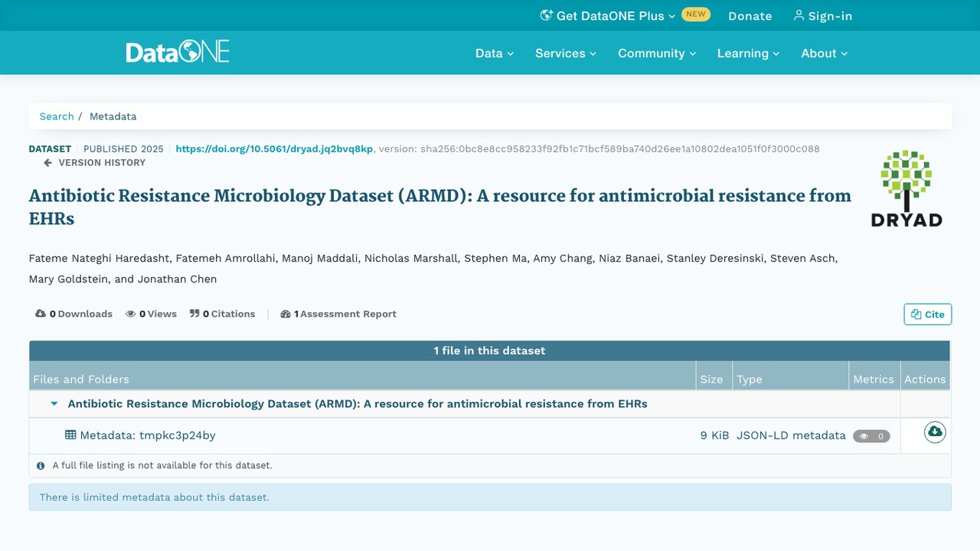Click the DataONE logo
Image resolution: width=980 pixels, height=551 pixels.
pos(178,52)
